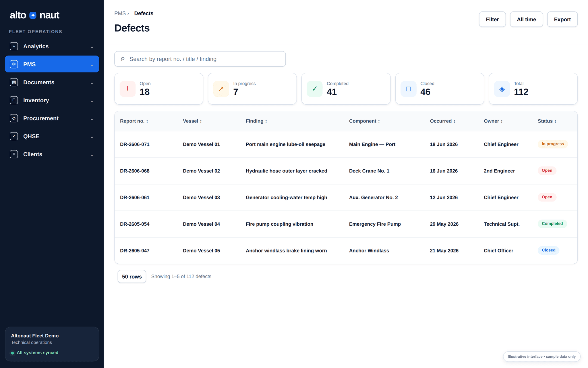
Task: Open the All time range dropdown
Action: (x=526, y=19)
